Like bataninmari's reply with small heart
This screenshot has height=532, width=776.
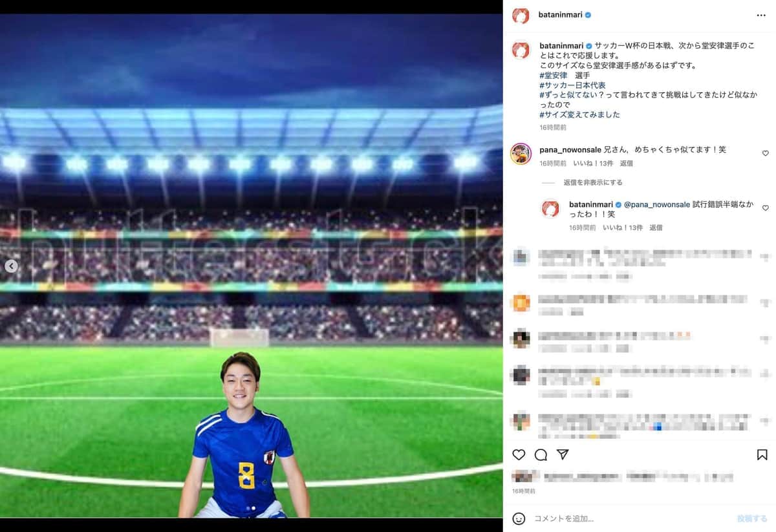765,208
